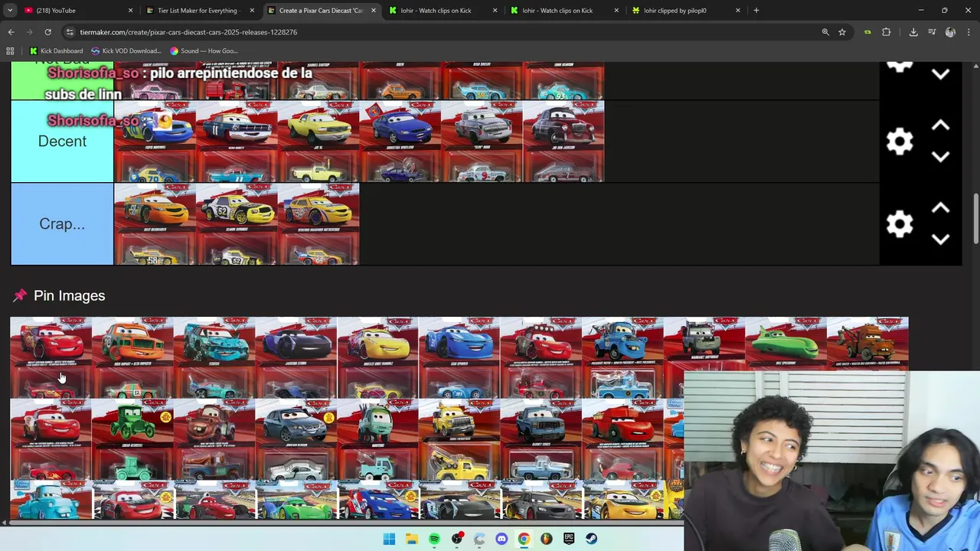
Task: Switch to the first lohir Watch clips on Kick tab
Action: 443,11
